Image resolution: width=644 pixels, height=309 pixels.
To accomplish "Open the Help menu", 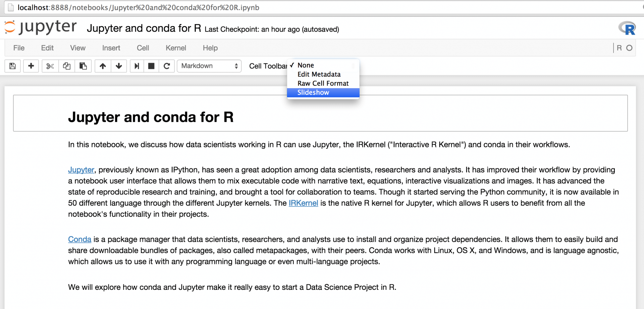I will [x=210, y=48].
